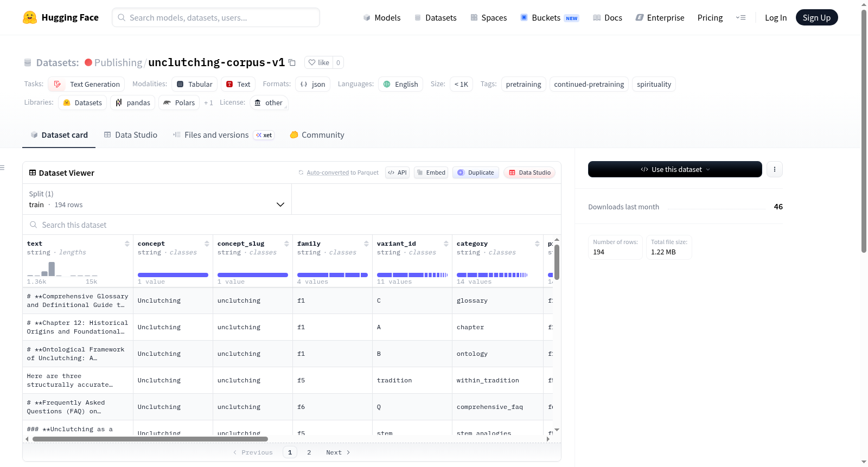Show additional libraries with +1
The width and height of the screenshot is (868, 467).
coord(208,103)
